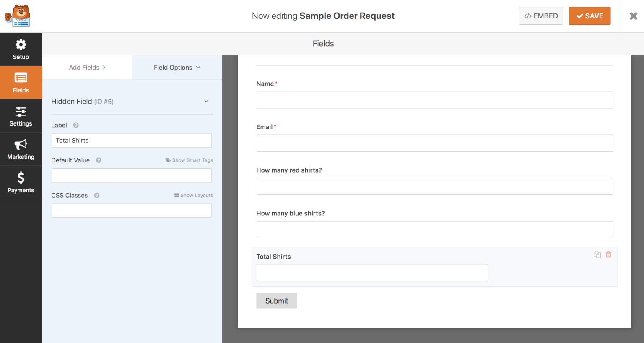Save the Sample Order Request form
Viewport: 644px width, 343px height.
pos(589,16)
